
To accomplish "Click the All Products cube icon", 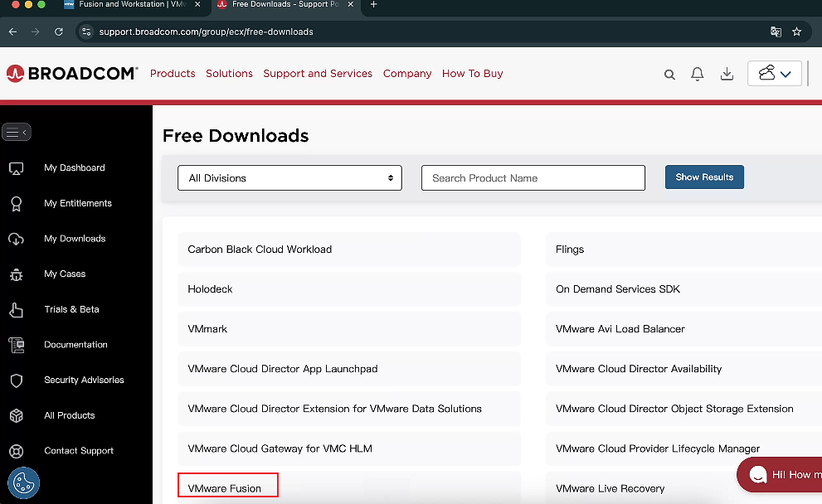I will 17,415.
